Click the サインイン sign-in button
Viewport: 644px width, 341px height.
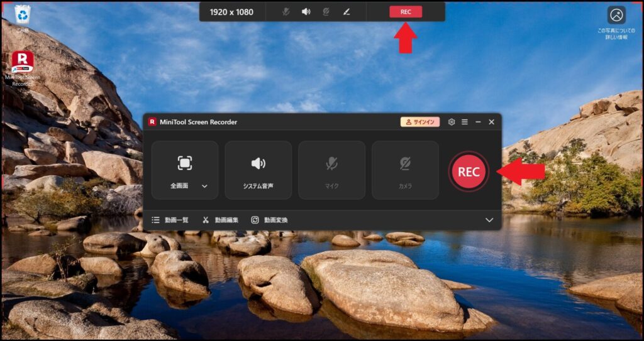click(x=420, y=122)
